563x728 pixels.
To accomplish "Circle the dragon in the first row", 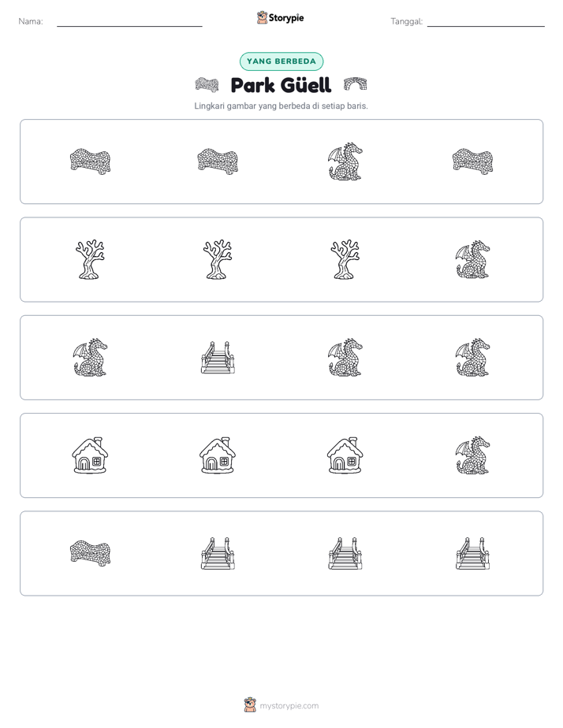I will point(345,162).
